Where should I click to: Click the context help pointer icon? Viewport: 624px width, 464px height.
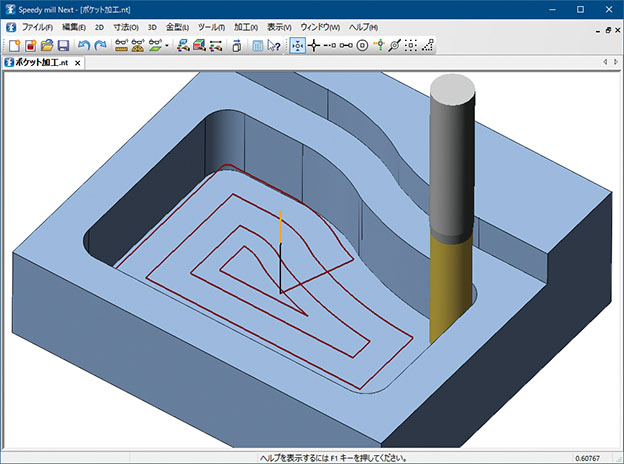coord(275,46)
